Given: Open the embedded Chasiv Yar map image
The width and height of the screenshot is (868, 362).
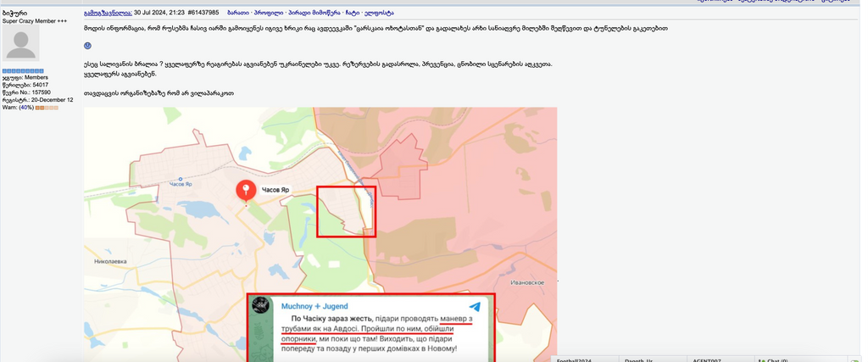Looking at the screenshot, I should pos(320,235).
